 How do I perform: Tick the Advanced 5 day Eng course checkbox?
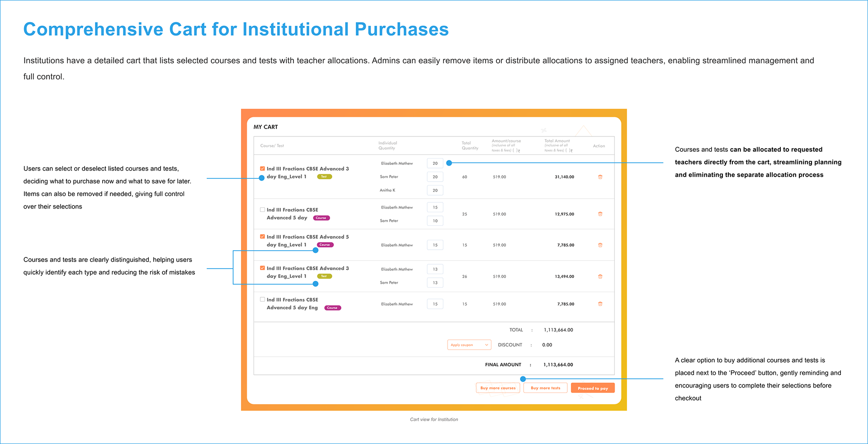tap(262, 299)
